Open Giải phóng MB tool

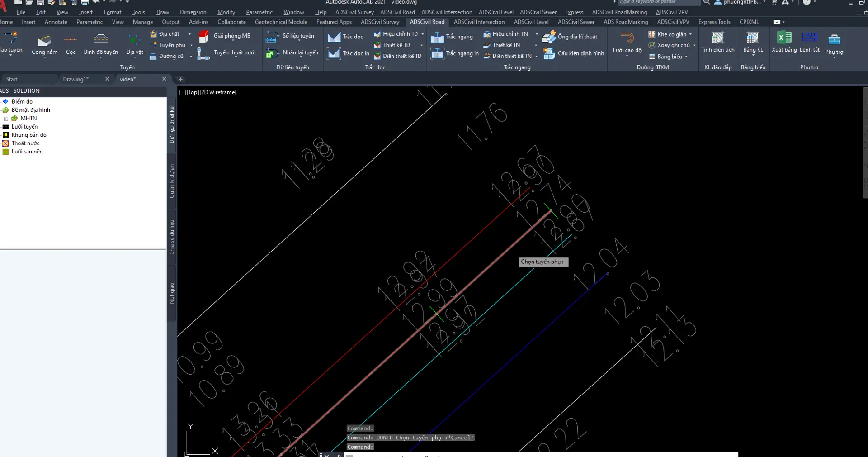tap(224, 36)
